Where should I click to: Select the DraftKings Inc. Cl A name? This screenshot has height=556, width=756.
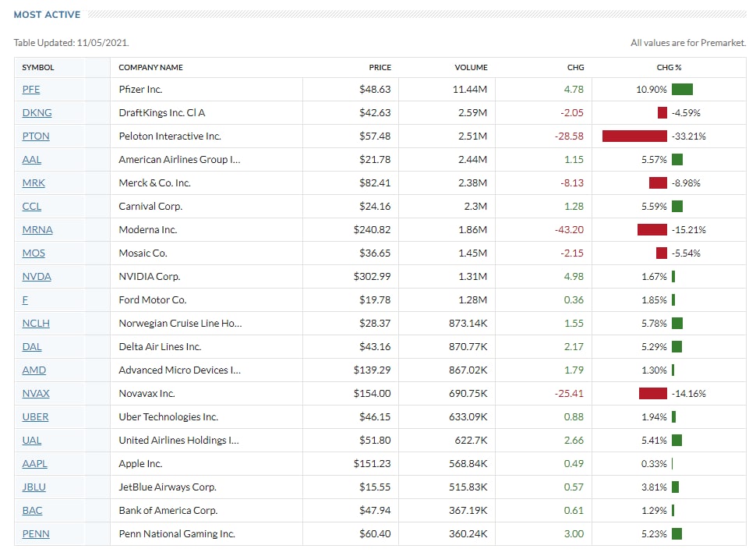point(162,113)
